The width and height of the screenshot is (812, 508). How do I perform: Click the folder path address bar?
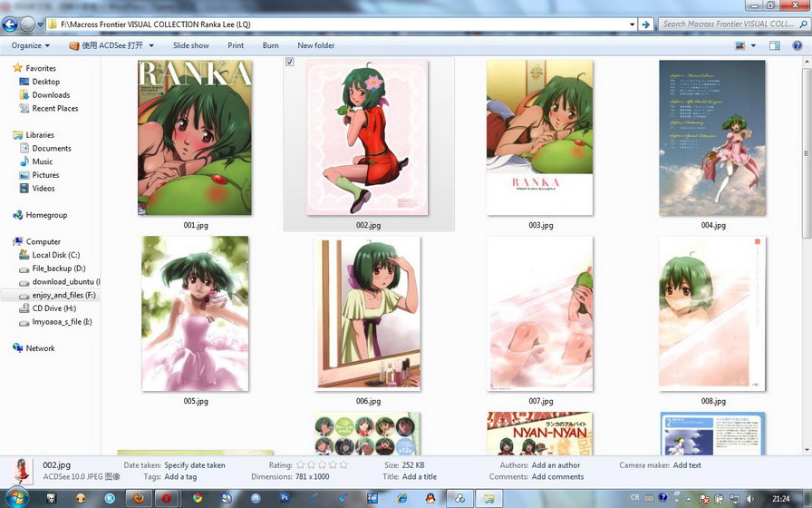(x=336, y=24)
